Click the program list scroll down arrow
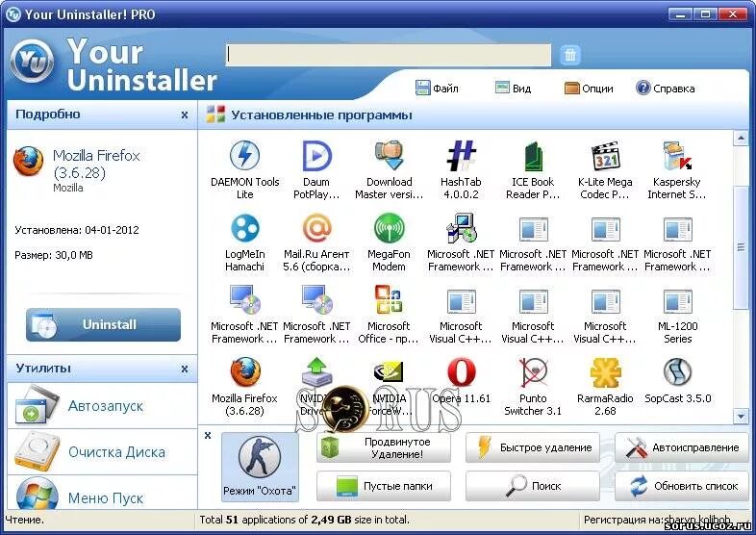The height and width of the screenshot is (535, 756). click(x=740, y=416)
